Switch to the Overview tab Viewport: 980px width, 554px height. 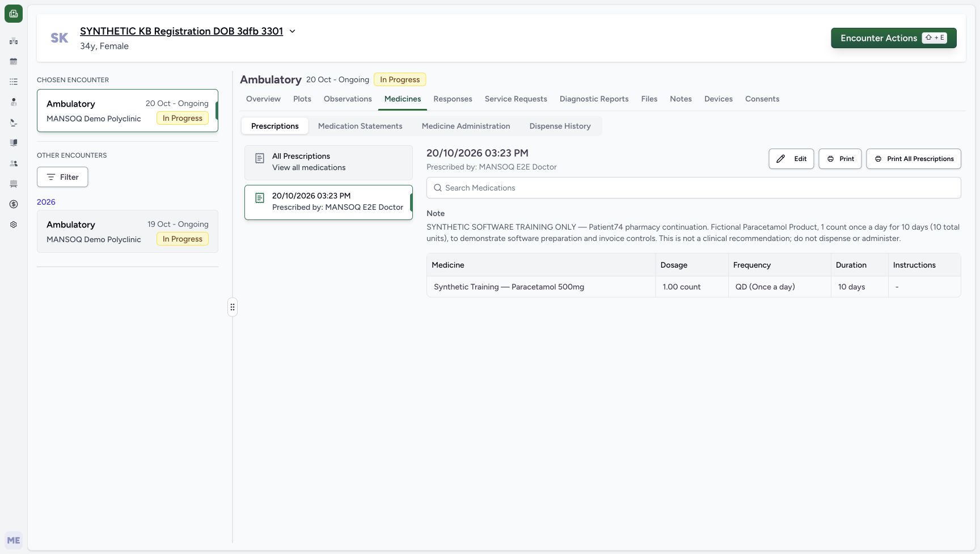263,99
